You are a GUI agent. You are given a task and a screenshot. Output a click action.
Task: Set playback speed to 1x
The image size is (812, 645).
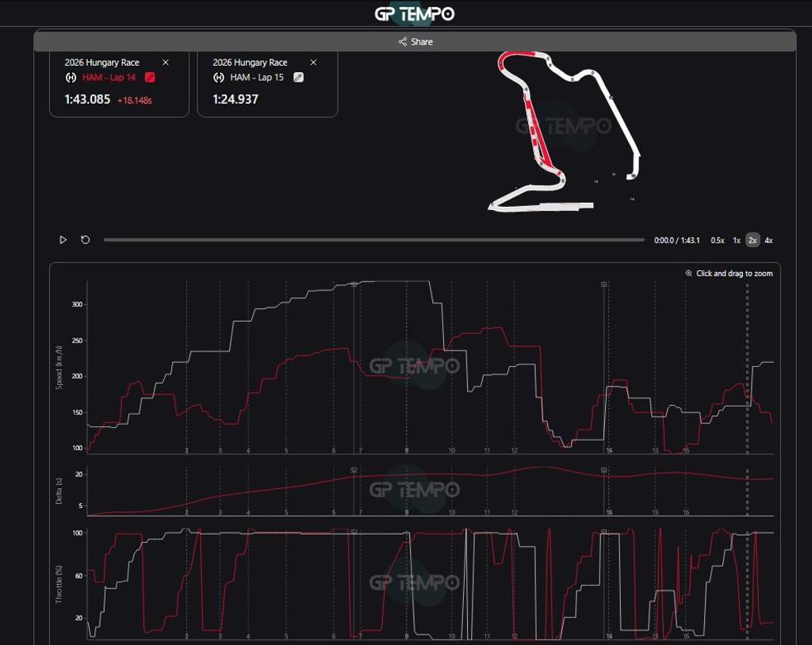point(737,240)
